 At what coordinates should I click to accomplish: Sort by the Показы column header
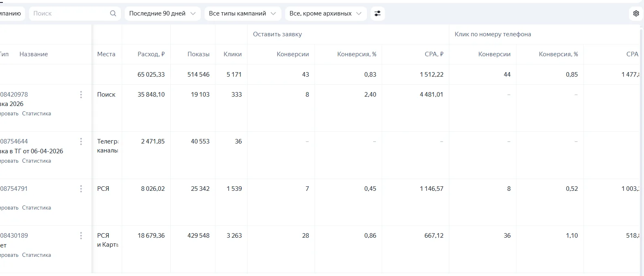tap(198, 54)
